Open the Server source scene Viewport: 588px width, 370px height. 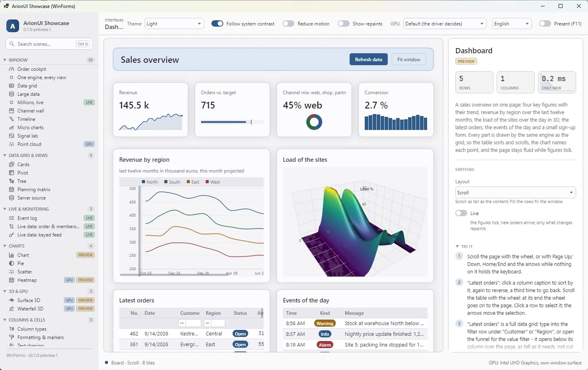[31, 198]
